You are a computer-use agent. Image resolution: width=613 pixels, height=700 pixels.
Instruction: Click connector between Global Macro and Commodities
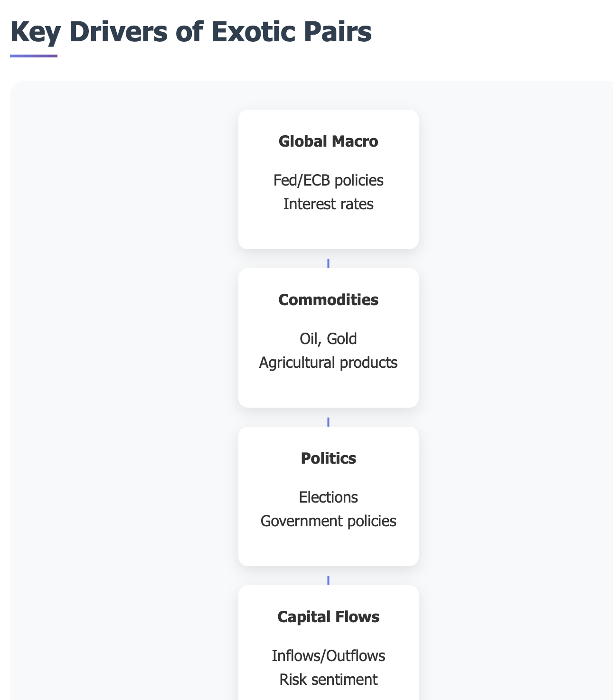[329, 263]
